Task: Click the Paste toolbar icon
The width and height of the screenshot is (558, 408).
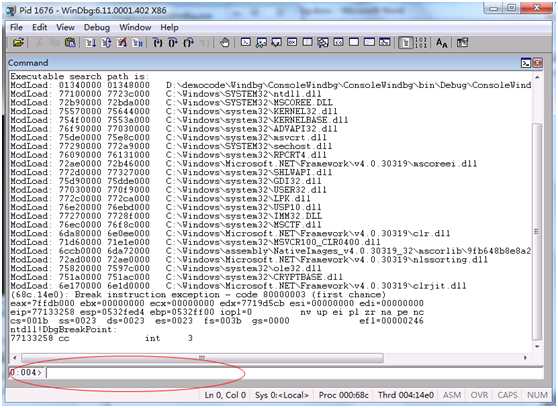Action: (70, 43)
